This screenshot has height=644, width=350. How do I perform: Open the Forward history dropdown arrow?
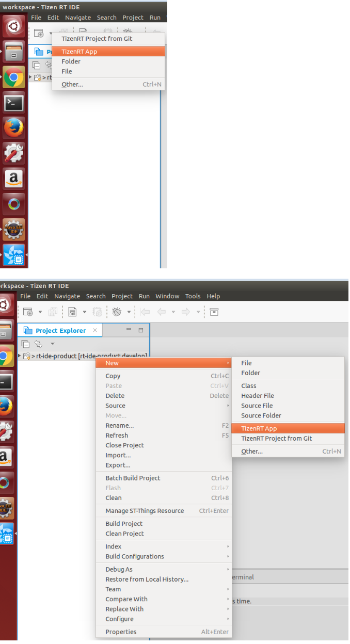coord(198,312)
